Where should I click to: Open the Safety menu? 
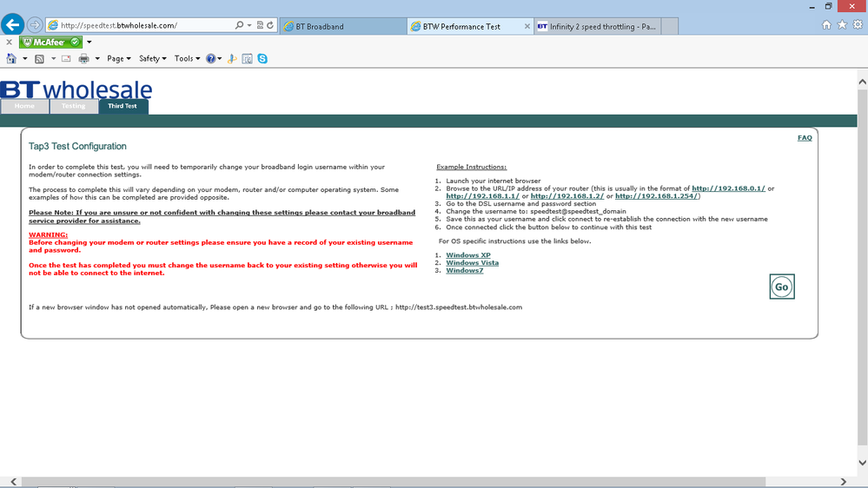152,59
